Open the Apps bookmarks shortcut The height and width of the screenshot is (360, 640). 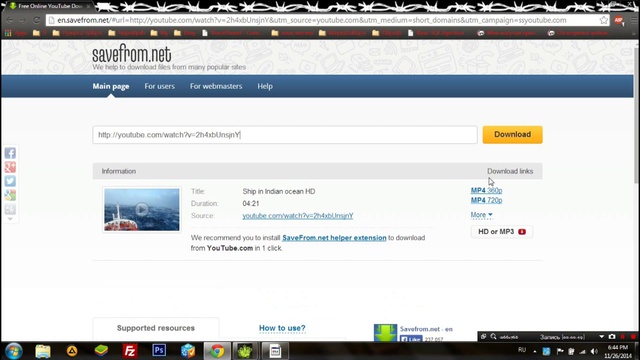click(x=16, y=33)
